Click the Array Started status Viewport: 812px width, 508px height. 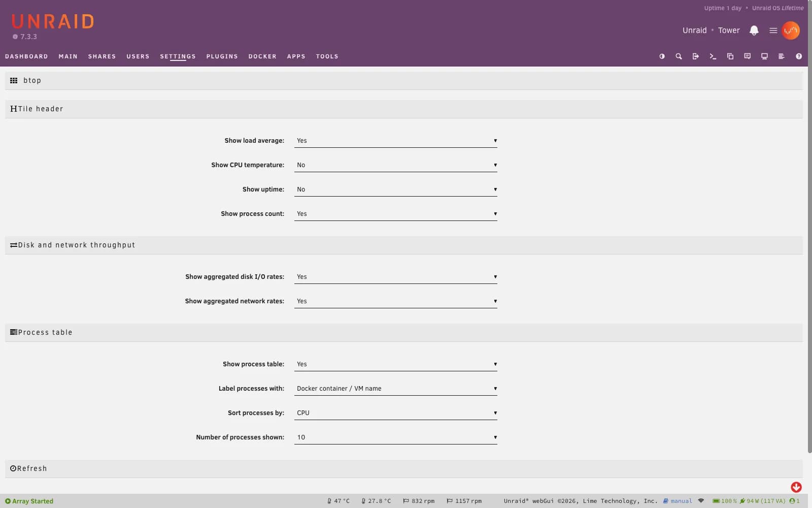[x=29, y=501]
